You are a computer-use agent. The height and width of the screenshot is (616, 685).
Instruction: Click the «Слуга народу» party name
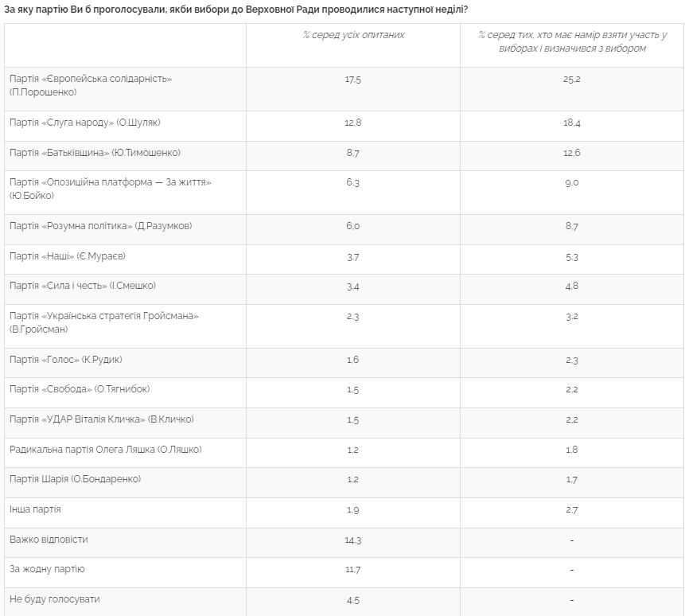[87, 123]
